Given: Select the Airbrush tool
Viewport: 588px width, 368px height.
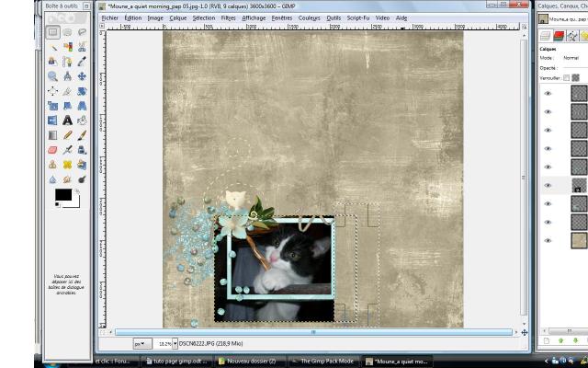Looking at the screenshot, I should pos(67,150).
